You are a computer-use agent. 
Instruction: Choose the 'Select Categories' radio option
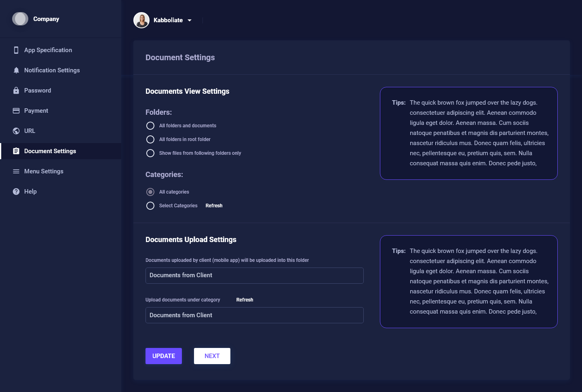coord(150,206)
